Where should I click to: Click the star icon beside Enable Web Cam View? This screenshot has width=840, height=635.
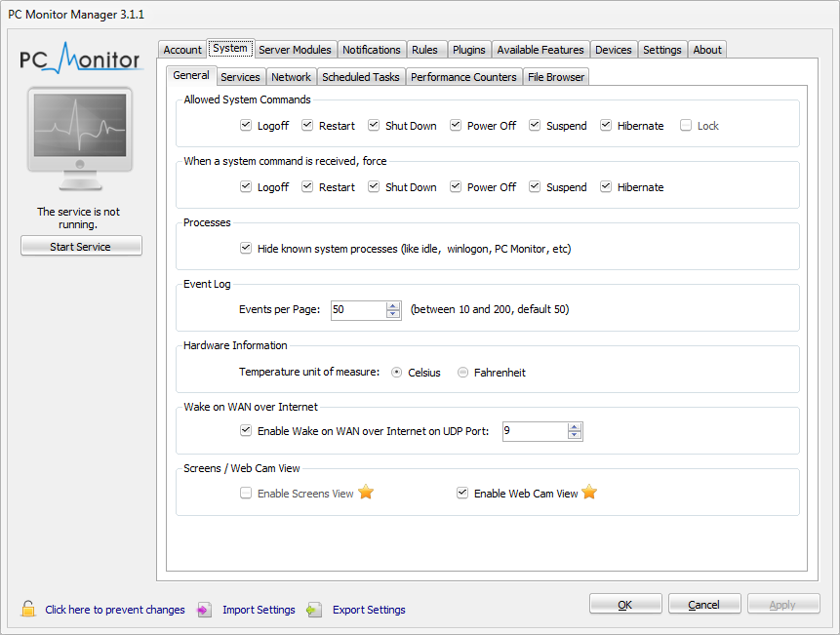point(589,493)
